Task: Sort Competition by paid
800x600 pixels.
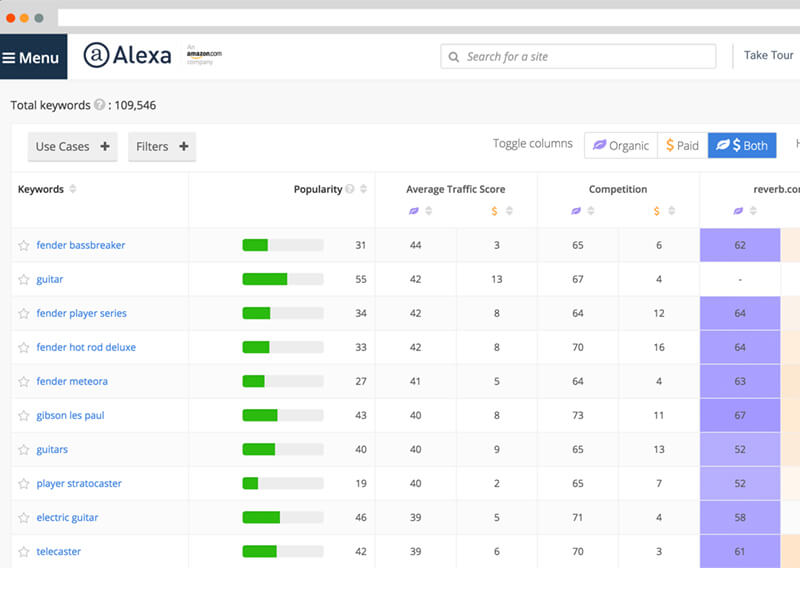Action: pyautogui.click(x=671, y=211)
